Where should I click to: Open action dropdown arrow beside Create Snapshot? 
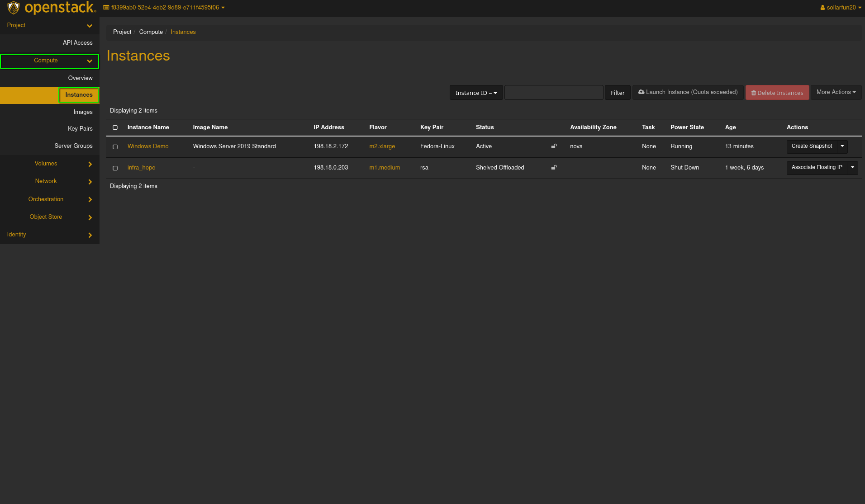842,146
